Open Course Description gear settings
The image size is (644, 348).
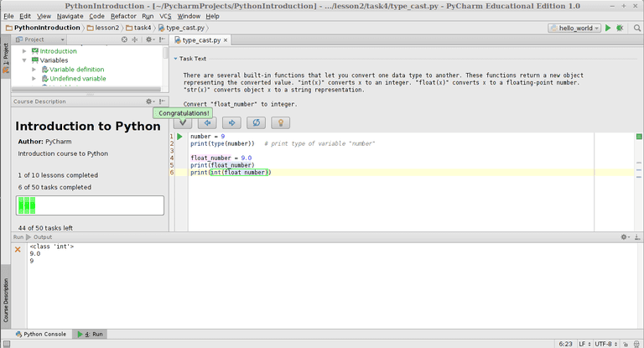click(150, 101)
